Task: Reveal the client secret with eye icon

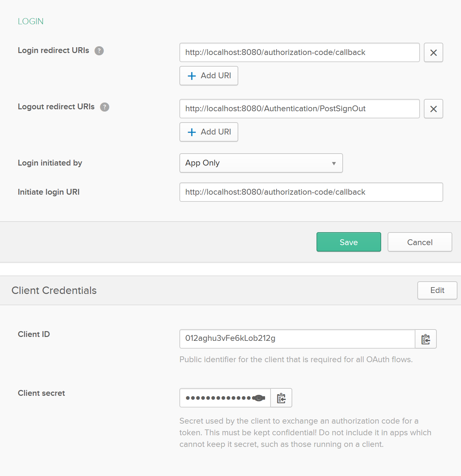Action: tap(259, 398)
